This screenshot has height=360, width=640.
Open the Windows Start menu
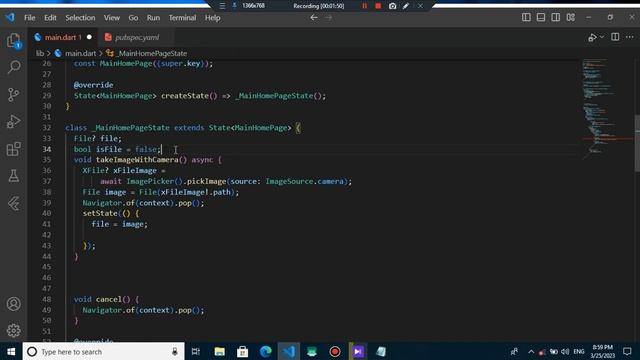click(x=11, y=351)
